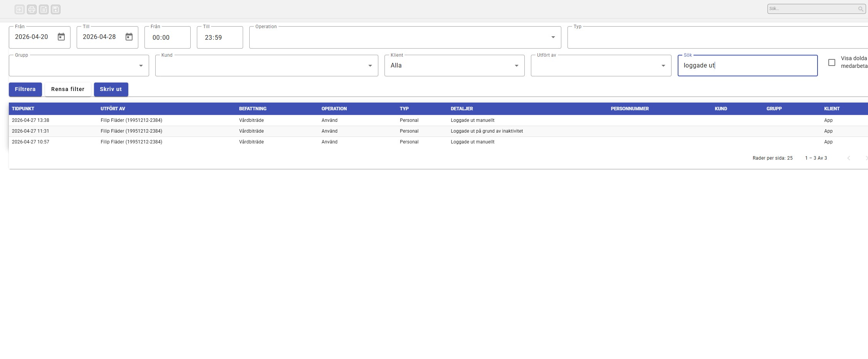Open calendar picker for Till date
Image resolution: width=868 pixels, height=359 pixels.
(x=129, y=37)
